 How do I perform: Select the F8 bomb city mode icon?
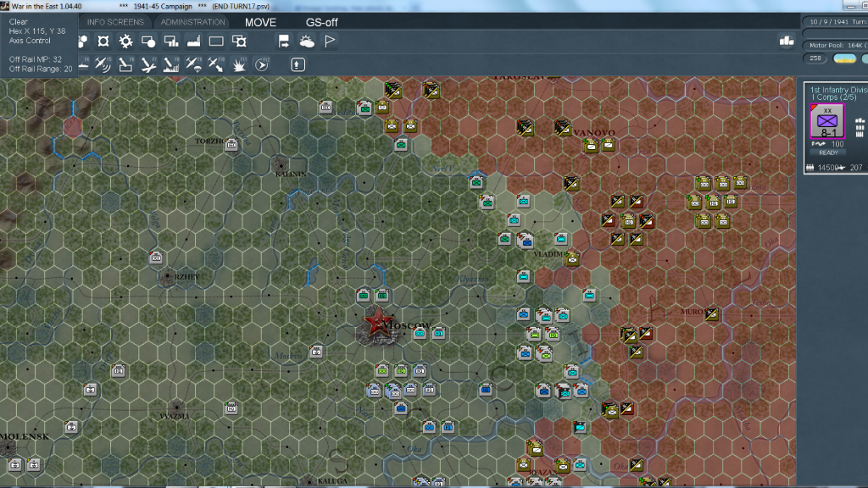(x=171, y=64)
